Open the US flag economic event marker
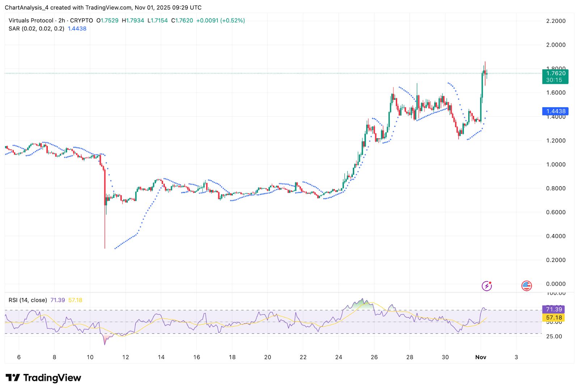The image size is (579, 392). [x=527, y=285]
